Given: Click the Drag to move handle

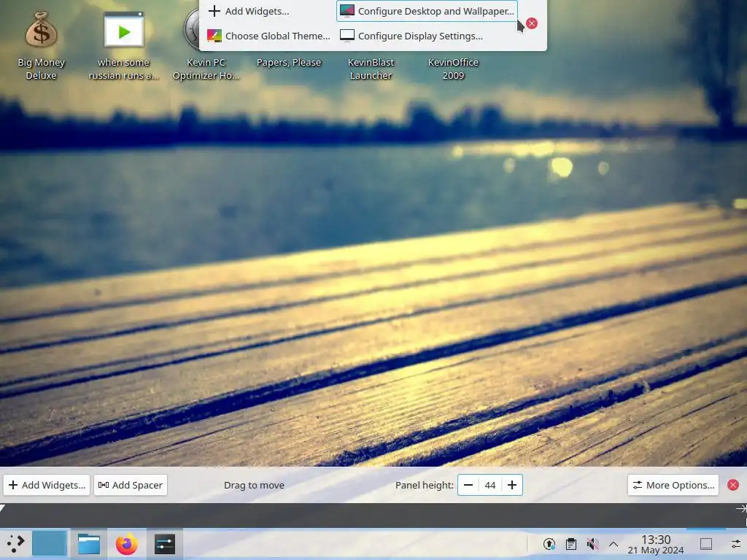Looking at the screenshot, I should pos(254,485).
